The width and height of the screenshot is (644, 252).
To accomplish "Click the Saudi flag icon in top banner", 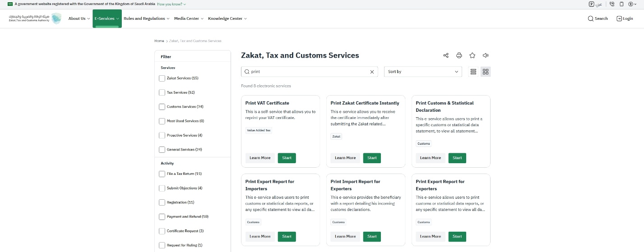I will [x=10, y=4].
